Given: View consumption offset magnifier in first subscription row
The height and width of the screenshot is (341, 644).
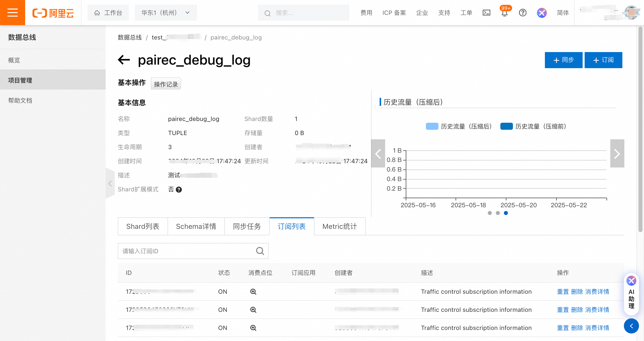Looking at the screenshot, I should pos(253,292).
